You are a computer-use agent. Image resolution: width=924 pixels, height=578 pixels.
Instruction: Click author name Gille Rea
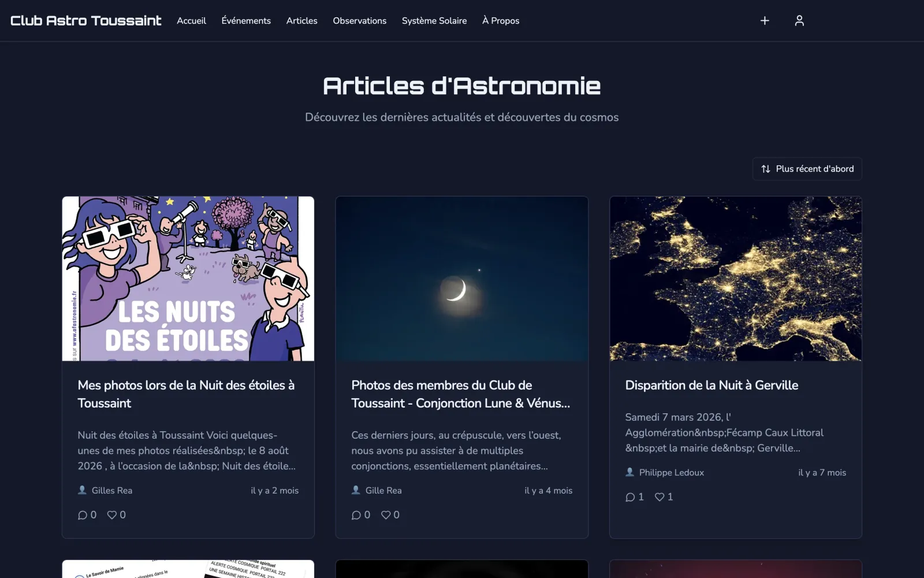tap(383, 490)
